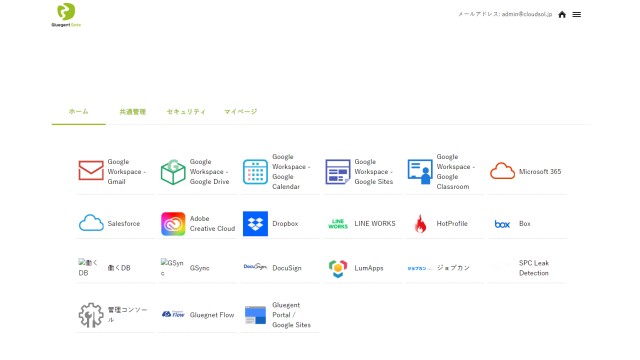Image resolution: width=640 pixels, height=360 pixels.
Task: Open Google Workspace - Google Classroom link
Action: (x=456, y=172)
